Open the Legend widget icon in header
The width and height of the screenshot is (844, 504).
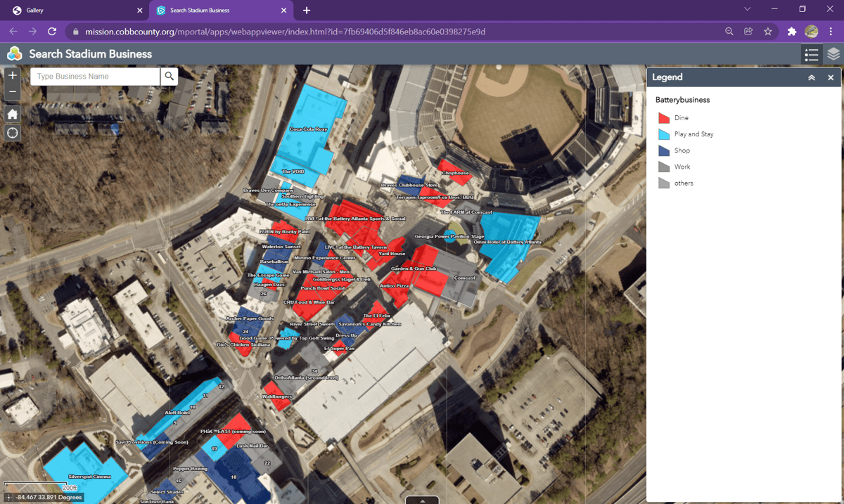812,54
